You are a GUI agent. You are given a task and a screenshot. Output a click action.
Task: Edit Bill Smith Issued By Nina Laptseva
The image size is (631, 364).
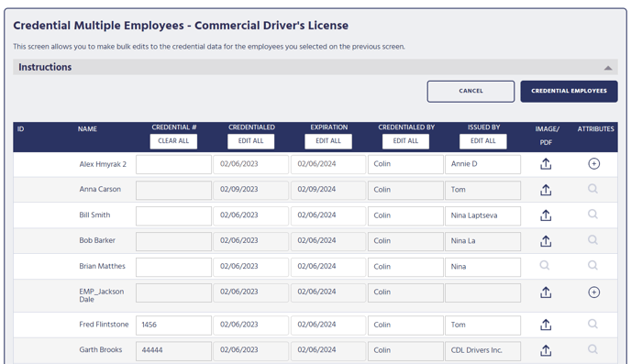click(483, 216)
